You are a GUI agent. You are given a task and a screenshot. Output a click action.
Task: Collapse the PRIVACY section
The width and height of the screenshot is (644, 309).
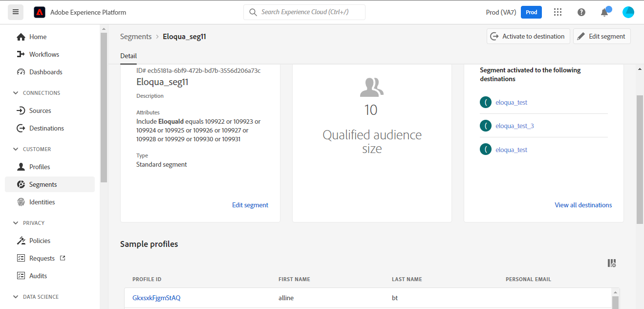coord(15,223)
